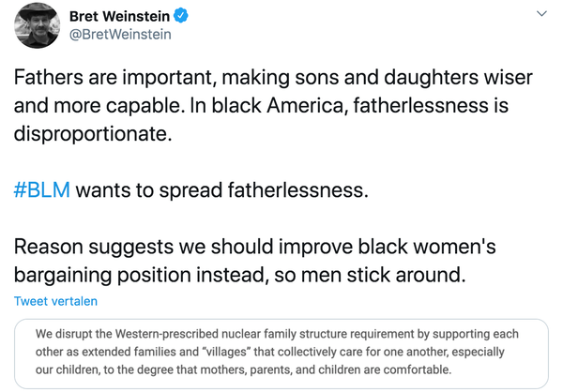Open the tweet options chevron menu
Screen dimensions: 563x392
tap(541, 15)
